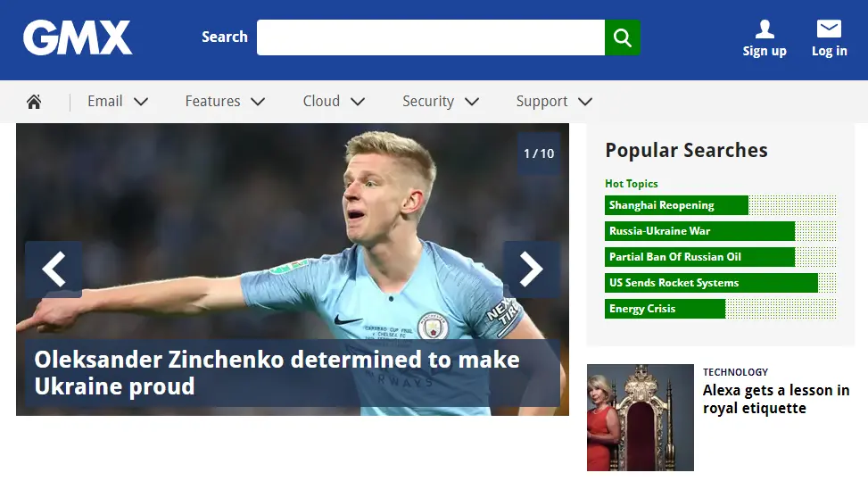This screenshot has width=868, height=481.
Task: Expand the Email menu
Action: click(117, 102)
